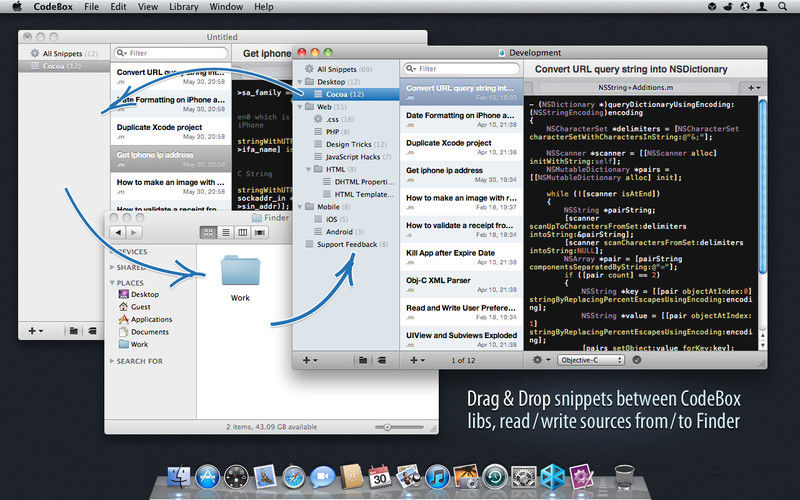800x500 pixels.
Task: Collapse PLACES section in Finder sidebar
Action: (112, 283)
